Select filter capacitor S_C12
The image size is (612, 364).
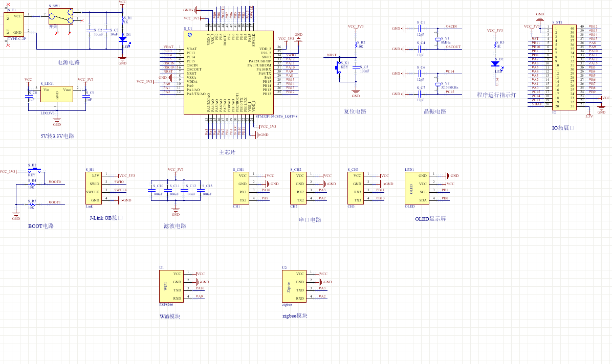pos(184,190)
